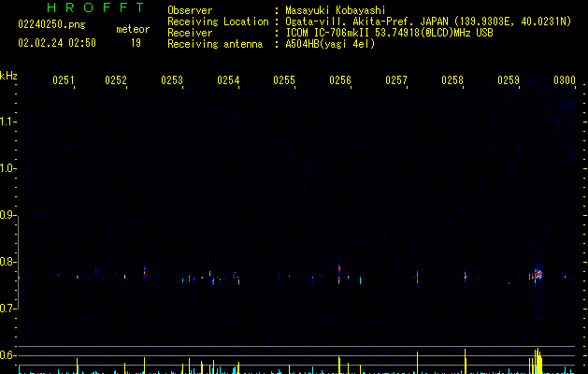Click the 0257 time axis marker
This screenshot has width=588, height=374.
click(x=396, y=80)
